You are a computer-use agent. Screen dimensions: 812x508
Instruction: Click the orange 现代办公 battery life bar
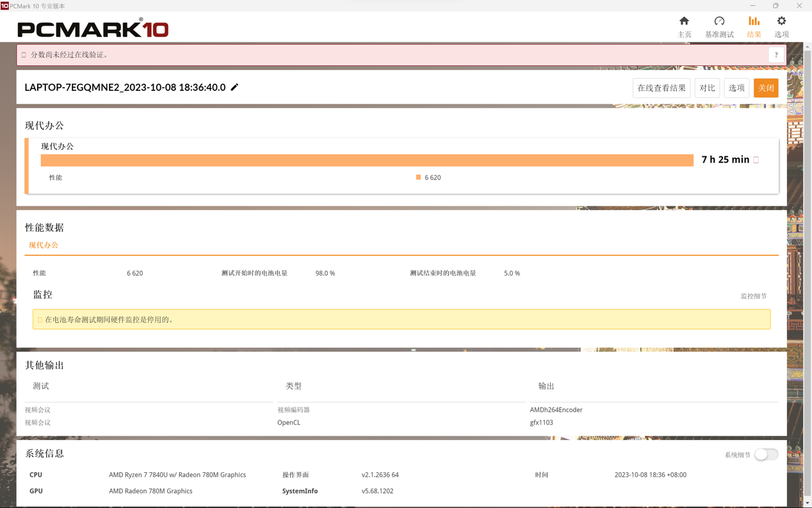(x=367, y=160)
